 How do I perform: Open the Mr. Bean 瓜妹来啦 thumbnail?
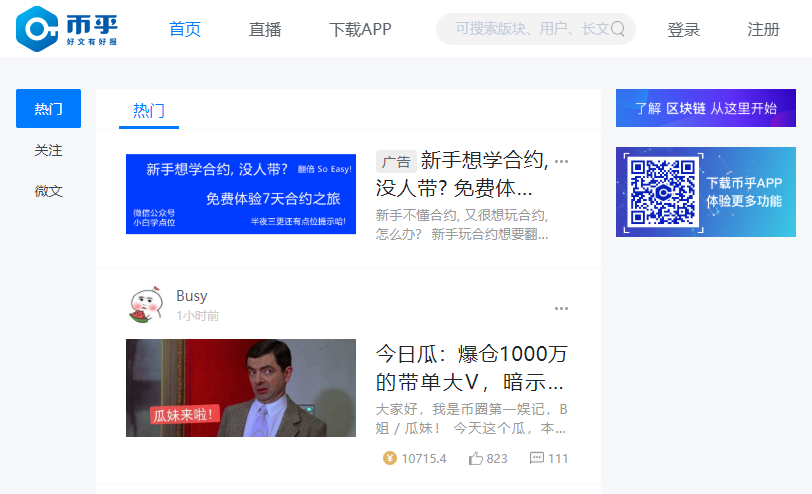tap(241, 388)
